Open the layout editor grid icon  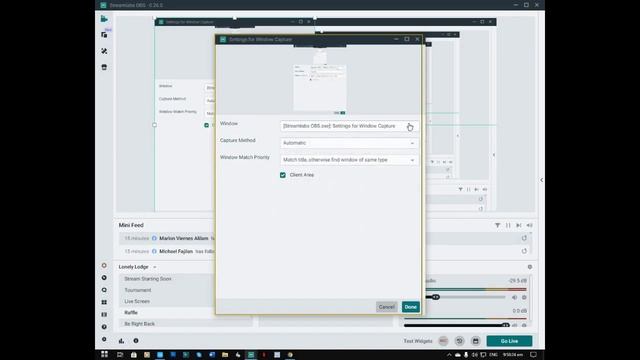click(104, 302)
